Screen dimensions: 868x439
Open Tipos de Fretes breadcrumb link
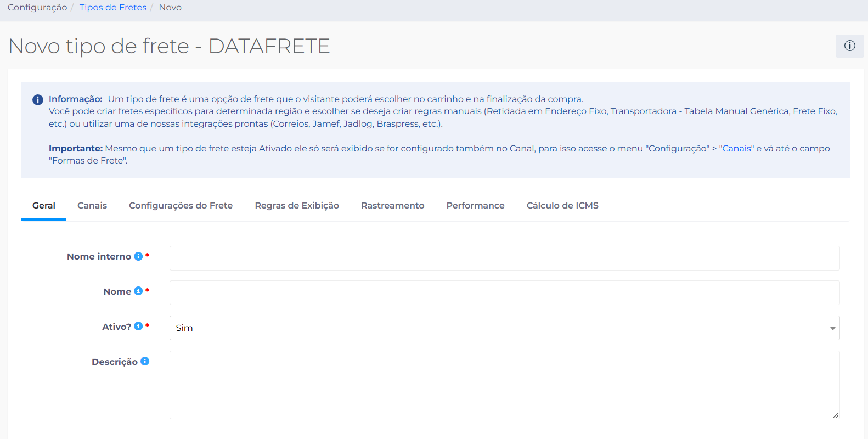pos(113,8)
